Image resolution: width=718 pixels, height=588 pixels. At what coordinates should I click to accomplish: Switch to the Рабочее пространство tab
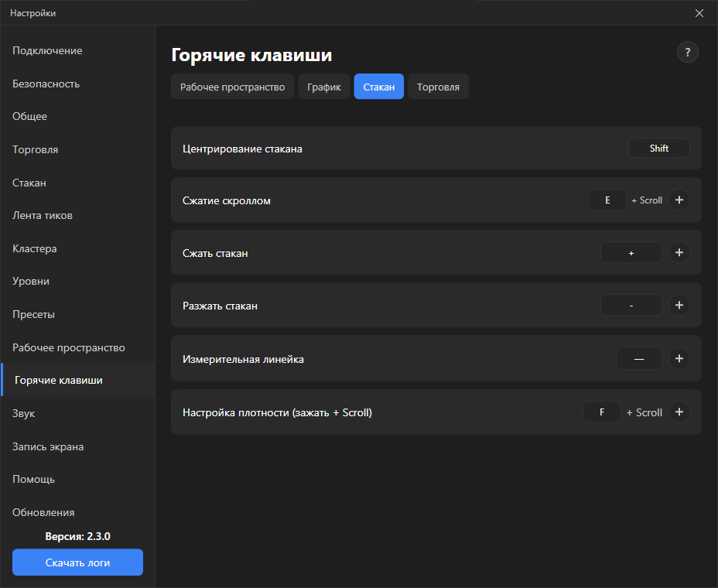(x=233, y=87)
